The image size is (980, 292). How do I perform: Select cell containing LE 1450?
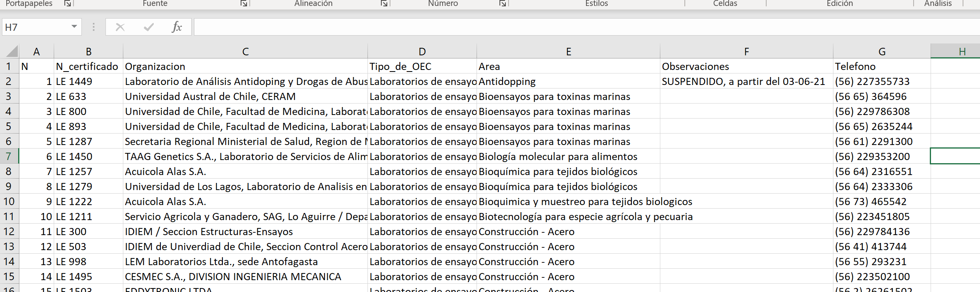tap(89, 156)
